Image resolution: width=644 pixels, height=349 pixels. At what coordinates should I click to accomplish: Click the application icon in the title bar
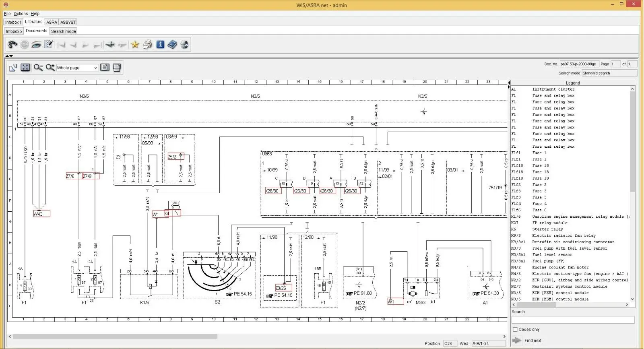pos(6,5)
